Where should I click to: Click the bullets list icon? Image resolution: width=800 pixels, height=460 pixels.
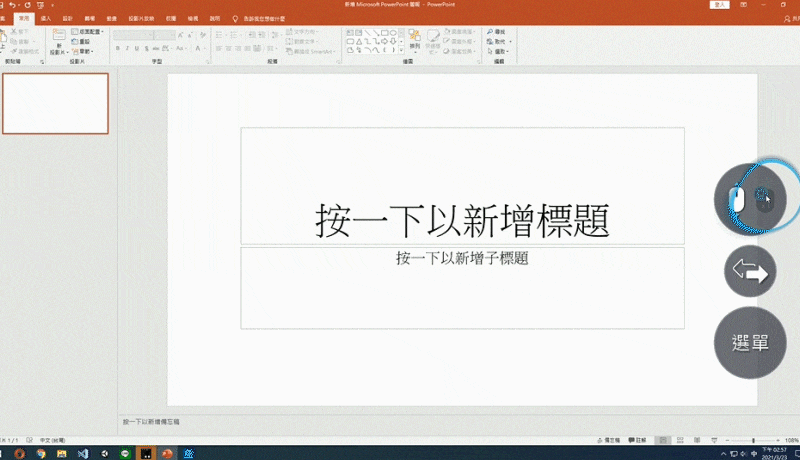click(x=219, y=35)
